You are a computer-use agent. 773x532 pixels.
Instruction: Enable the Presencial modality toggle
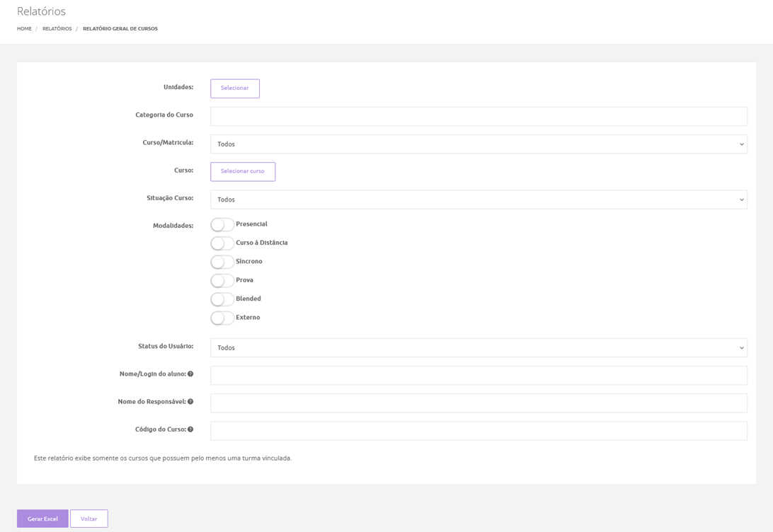[x=222, y=224]
